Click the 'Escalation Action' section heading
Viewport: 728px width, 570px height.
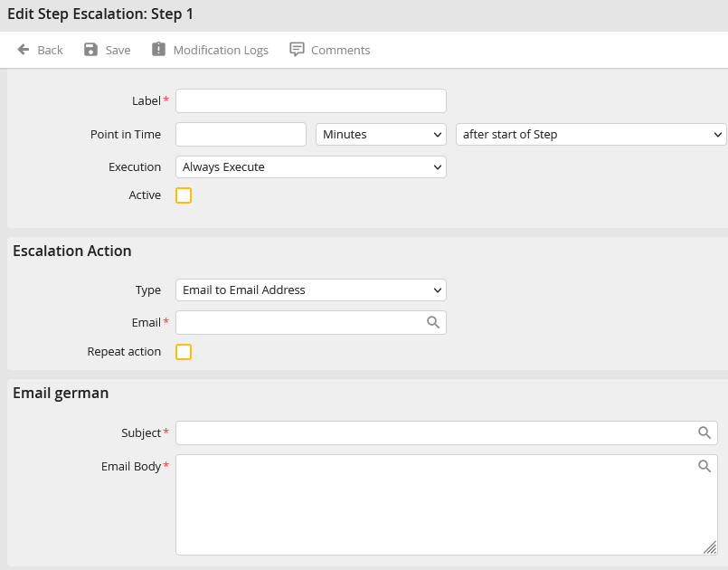72,251
